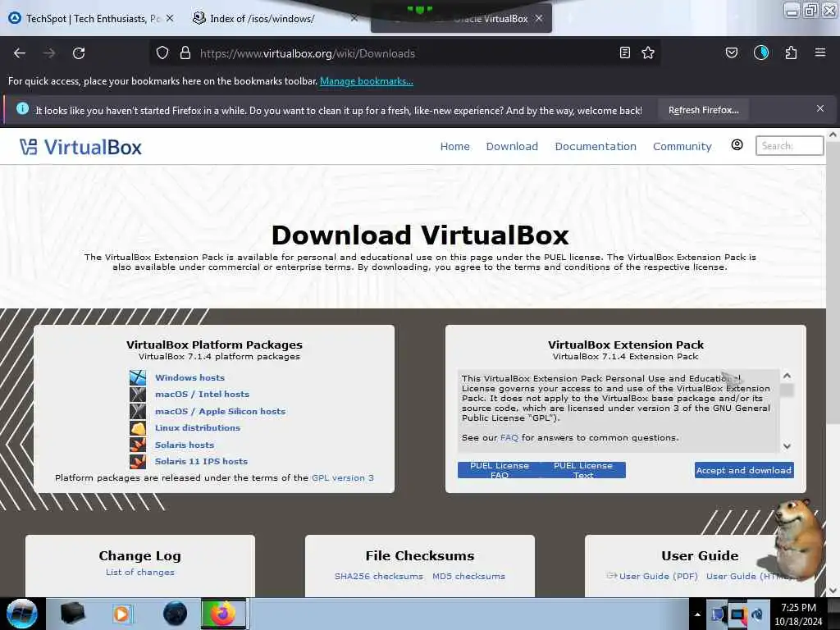Click the VirtualBox logo
The width and height of the screenshot is (840, 630).
(x=80, y=147)
